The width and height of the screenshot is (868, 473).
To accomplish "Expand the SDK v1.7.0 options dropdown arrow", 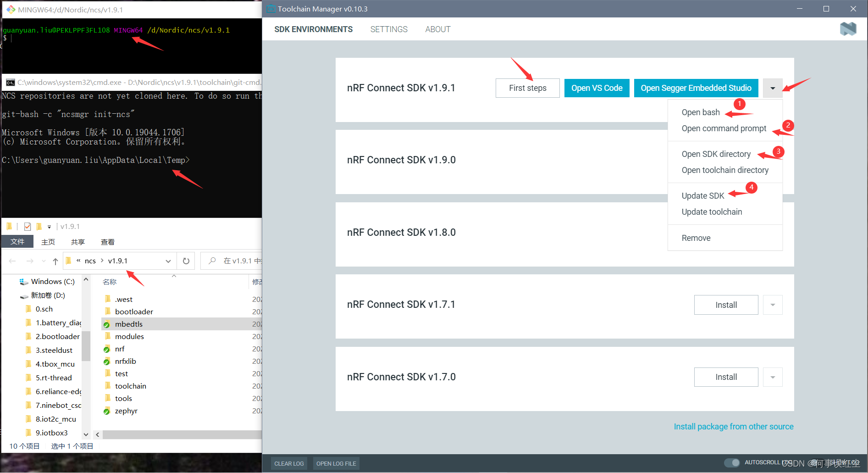I will [773, 377].
